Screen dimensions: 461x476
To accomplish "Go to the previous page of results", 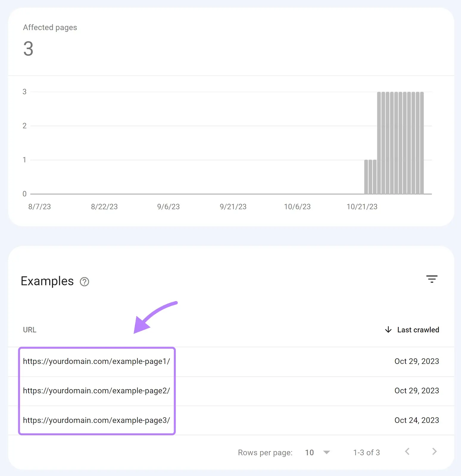I will tap(407, 452).
